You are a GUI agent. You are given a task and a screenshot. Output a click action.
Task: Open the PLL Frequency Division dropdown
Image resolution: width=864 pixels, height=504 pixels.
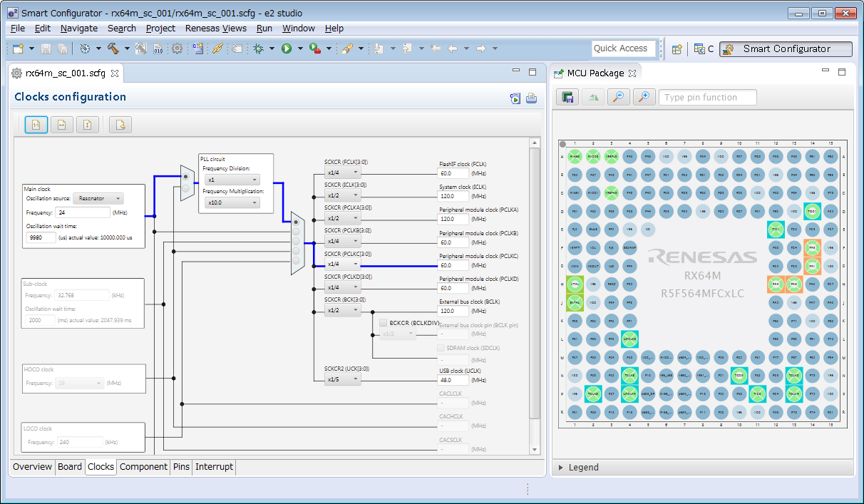tap(231, 180)
